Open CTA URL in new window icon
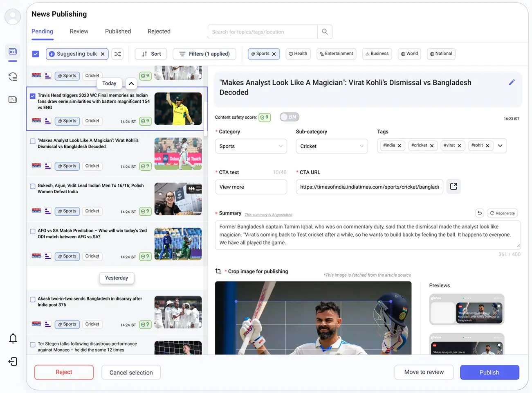This screenshot has height=393, width=532. coord(453,187)
